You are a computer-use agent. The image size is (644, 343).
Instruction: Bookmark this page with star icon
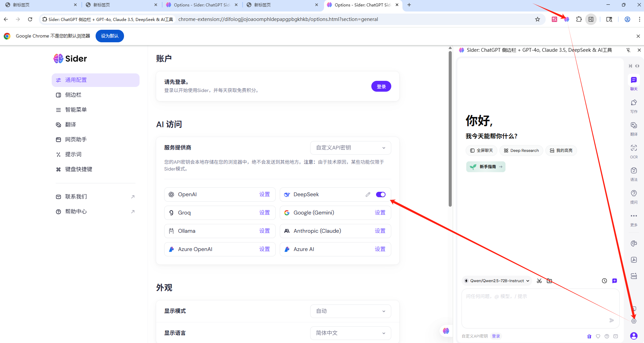tap(538, 19)
